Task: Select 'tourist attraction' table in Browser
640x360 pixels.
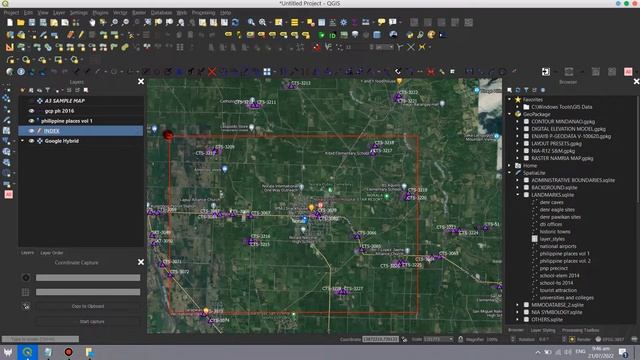Action: point(558,291)
